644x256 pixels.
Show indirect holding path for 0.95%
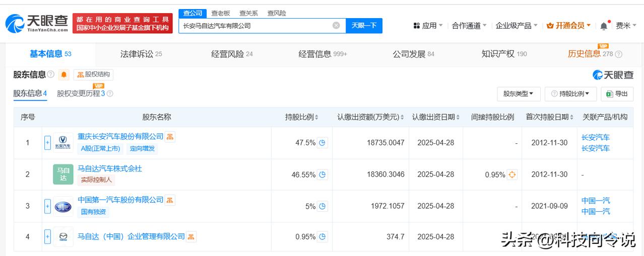512,175
